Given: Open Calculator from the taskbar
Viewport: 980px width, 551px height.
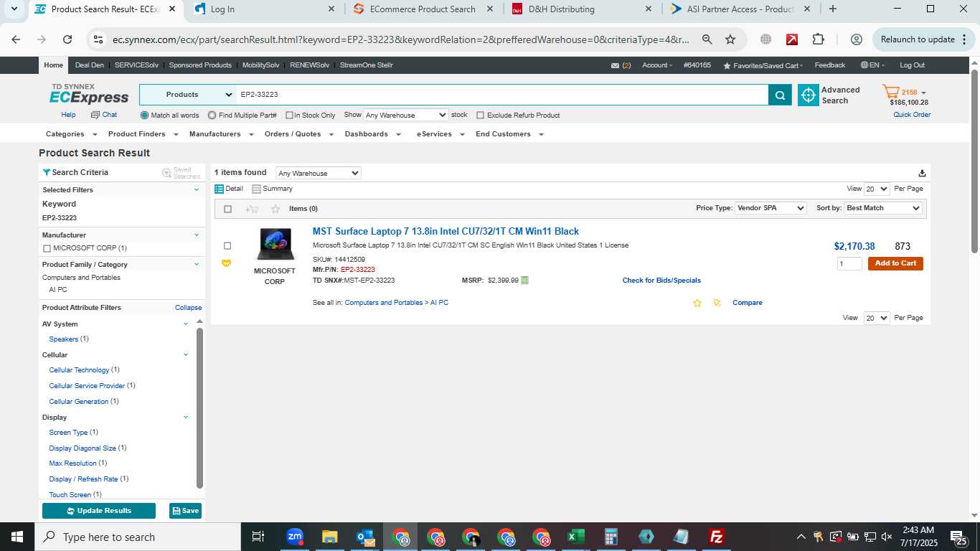Looking at the screenshot, I should [x=611, y=537].
